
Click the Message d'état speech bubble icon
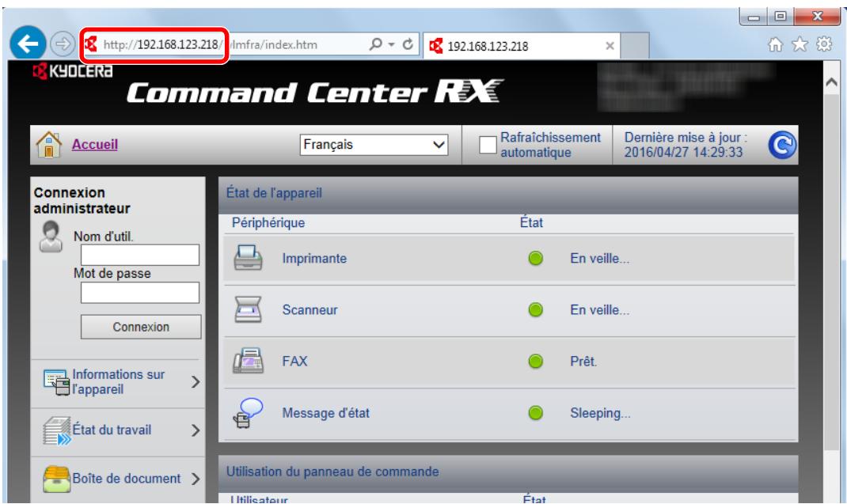coord(248,413)
